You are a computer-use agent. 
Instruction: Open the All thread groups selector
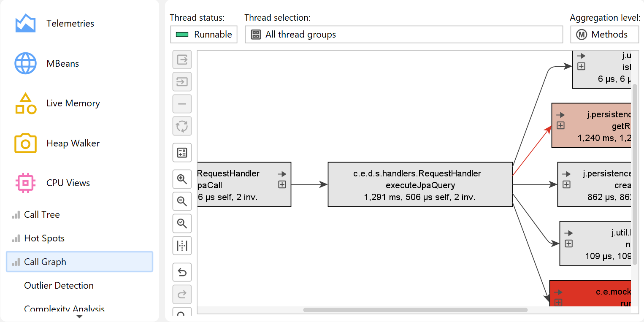point(404,35)
